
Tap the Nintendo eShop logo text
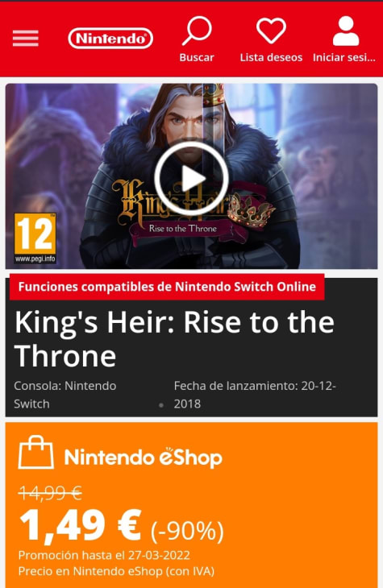pos(143,458)
